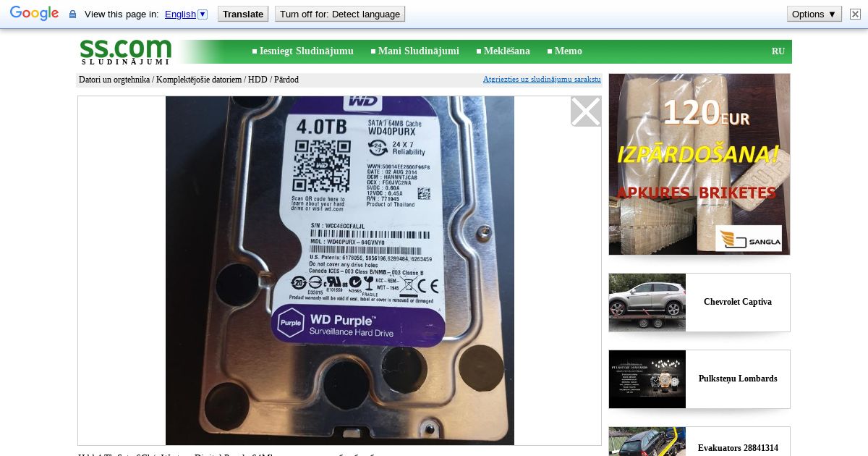This screenshot has height=456, width=868.
Task: Open Memo menu item
Action: (x=569, y=51)
